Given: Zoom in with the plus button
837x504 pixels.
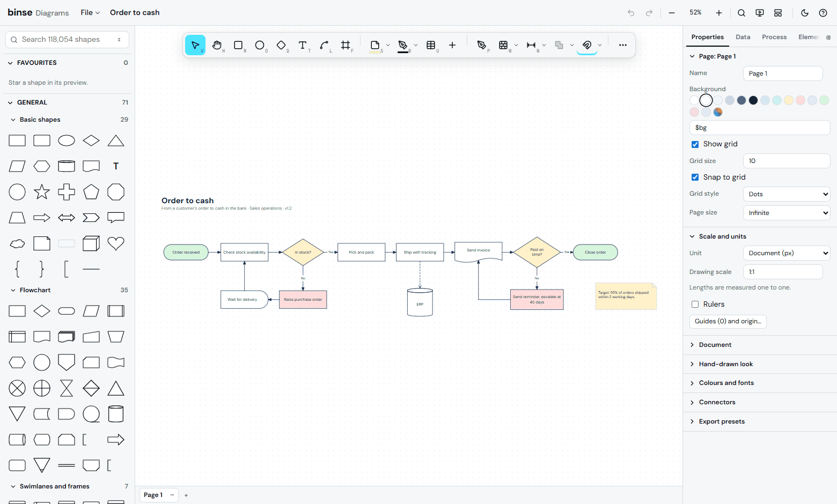Looking at the screenshot, I should pos(719,13).
